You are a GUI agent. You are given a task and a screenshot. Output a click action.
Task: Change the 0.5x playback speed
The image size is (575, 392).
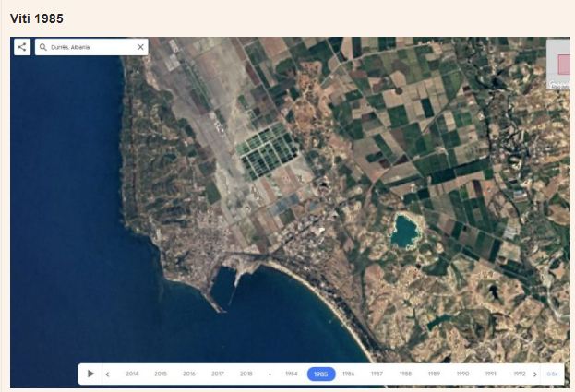click(552, 374)
